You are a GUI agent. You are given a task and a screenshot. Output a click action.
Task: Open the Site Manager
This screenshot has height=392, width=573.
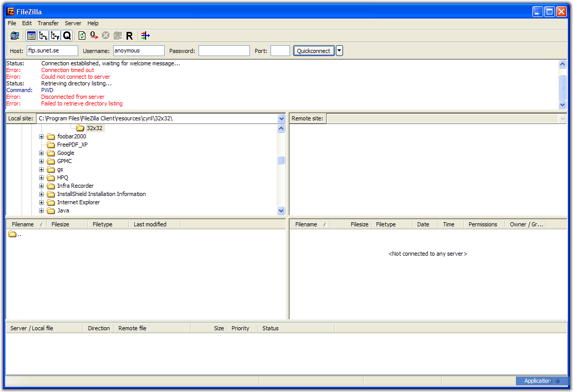click(x=14, y=35)
